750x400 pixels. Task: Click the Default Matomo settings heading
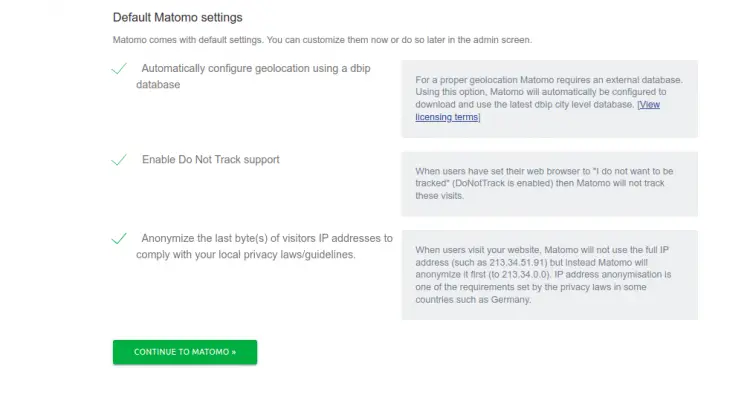(177, 18)
